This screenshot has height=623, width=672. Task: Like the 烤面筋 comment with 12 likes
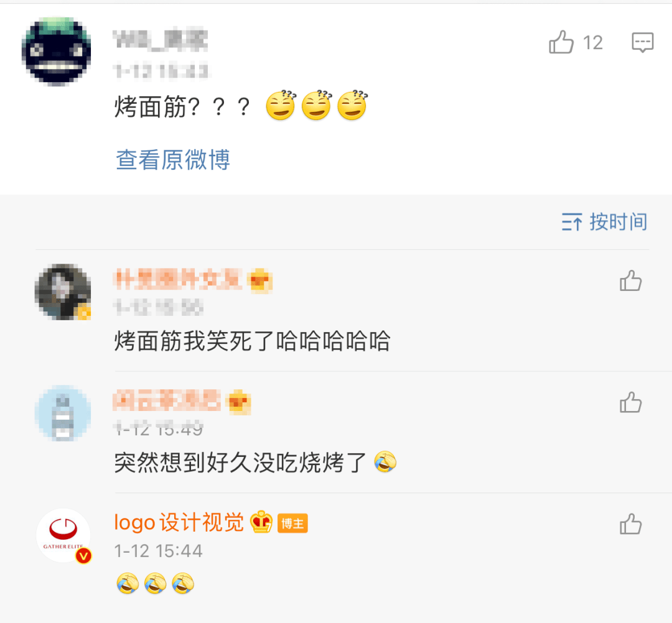click(561, 42)
